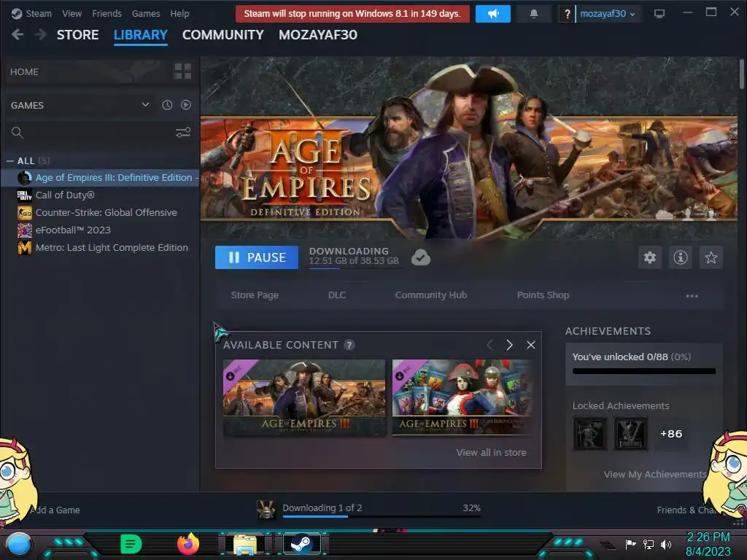Click the Windows 8.1 end-of-support warning banner

click(352, 14)
